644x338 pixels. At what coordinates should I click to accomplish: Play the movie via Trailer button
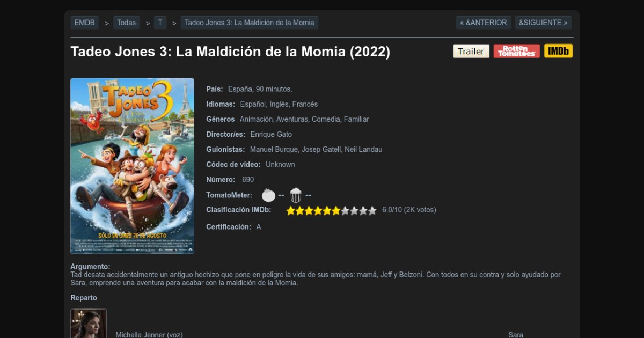471,51
